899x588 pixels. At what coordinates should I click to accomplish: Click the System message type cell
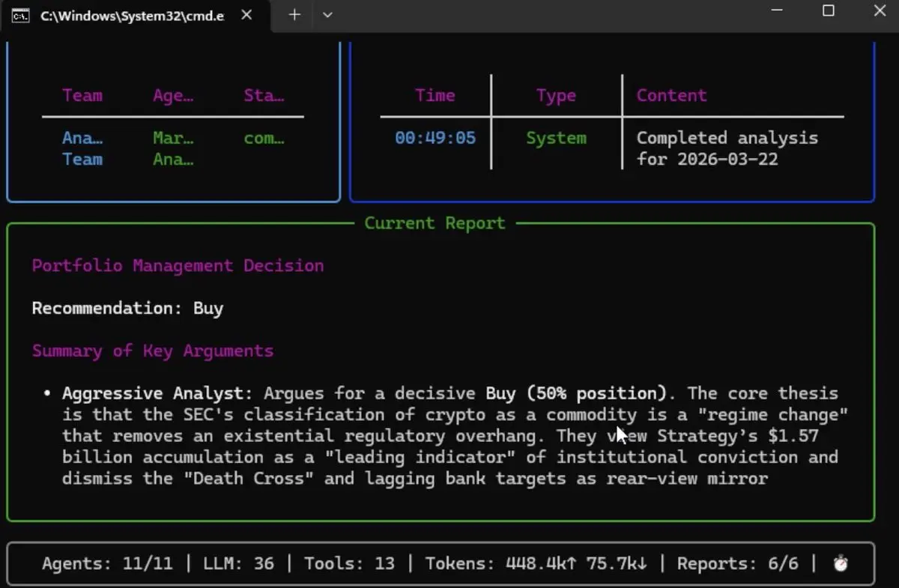556,139
